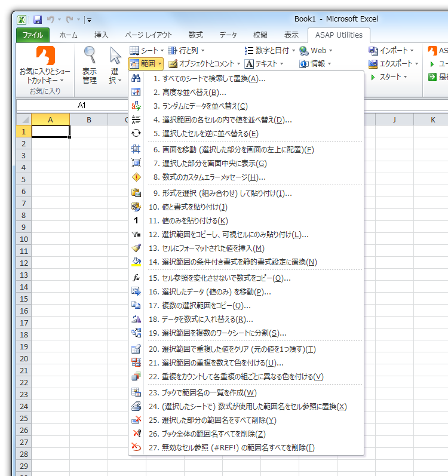Click the paste values and formatting icon

[136, 207]
